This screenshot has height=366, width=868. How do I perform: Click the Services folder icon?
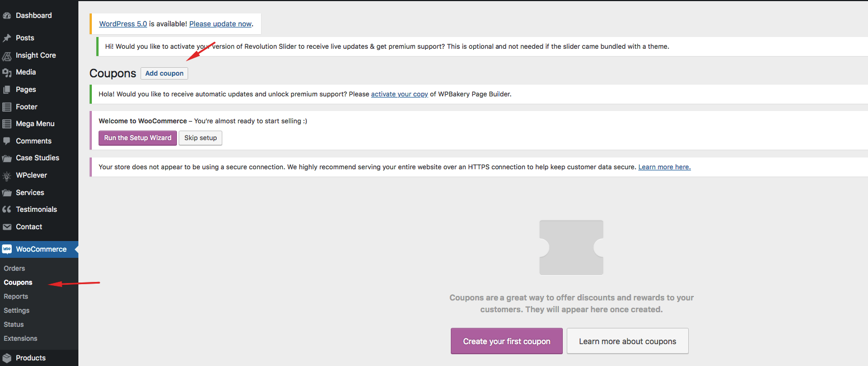click(x=7, y=193)
